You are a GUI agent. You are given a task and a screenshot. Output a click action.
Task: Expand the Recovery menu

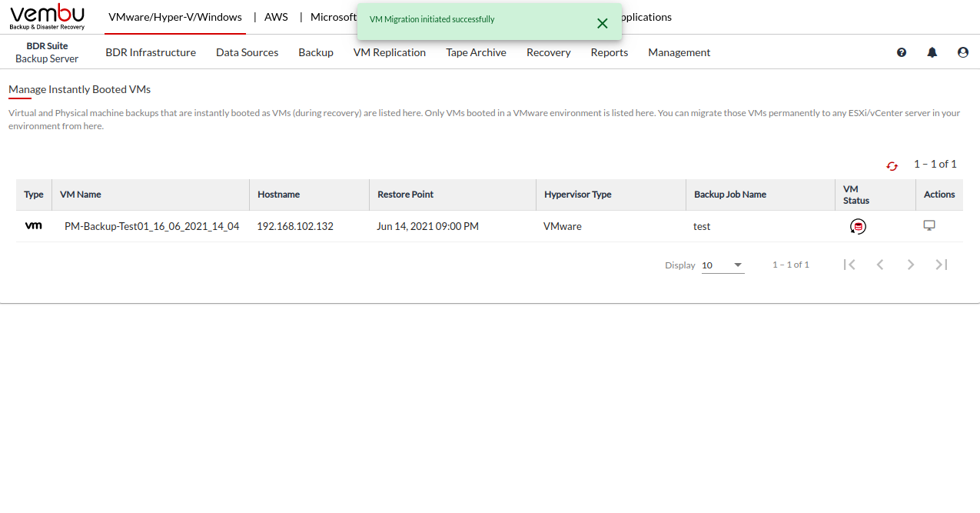(548, 52)
